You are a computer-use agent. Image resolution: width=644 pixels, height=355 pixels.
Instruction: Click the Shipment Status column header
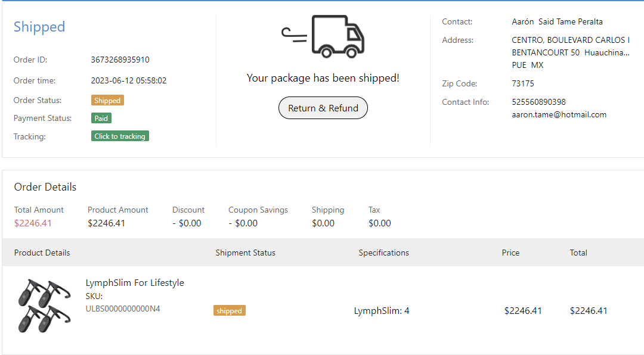click(x=245, y=253)
